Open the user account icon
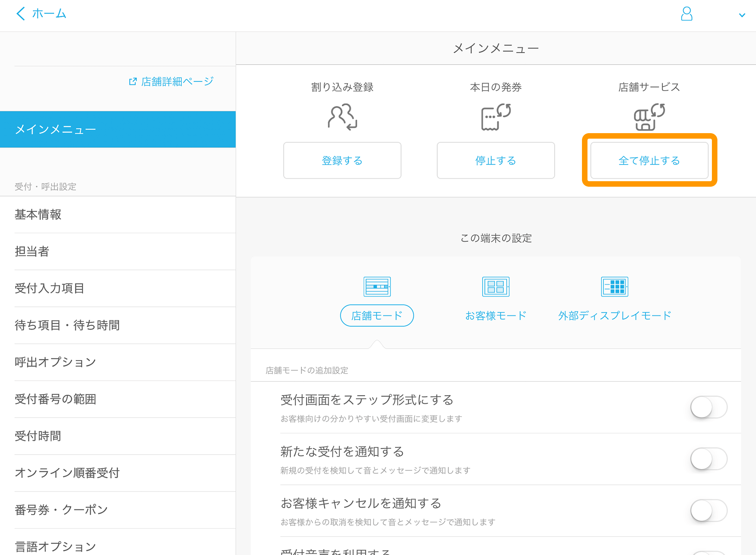Viewport: 756px width, 555px height. pos(686,14)
